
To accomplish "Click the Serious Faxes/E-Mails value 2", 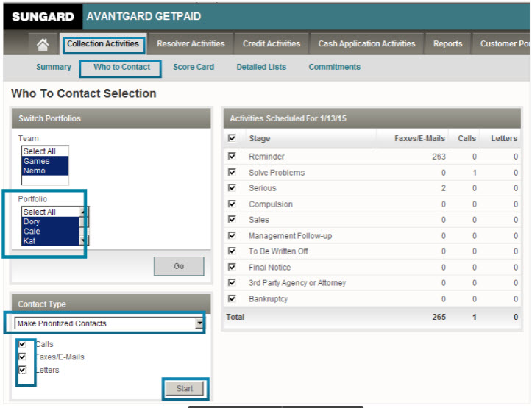I will [443, 188].
